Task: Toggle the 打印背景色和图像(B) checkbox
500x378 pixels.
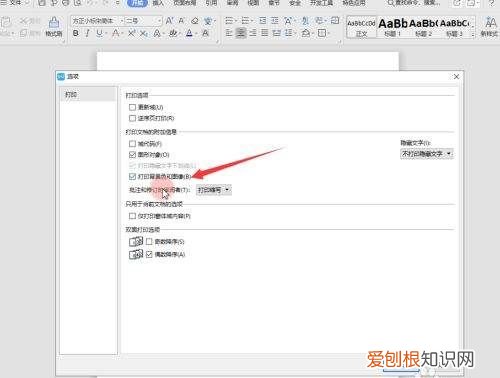Action: 132,176
